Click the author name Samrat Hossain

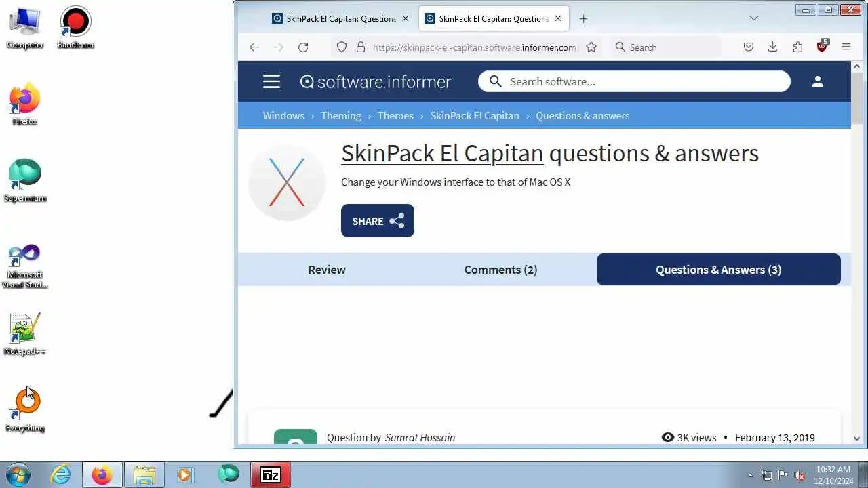[420, 437]
